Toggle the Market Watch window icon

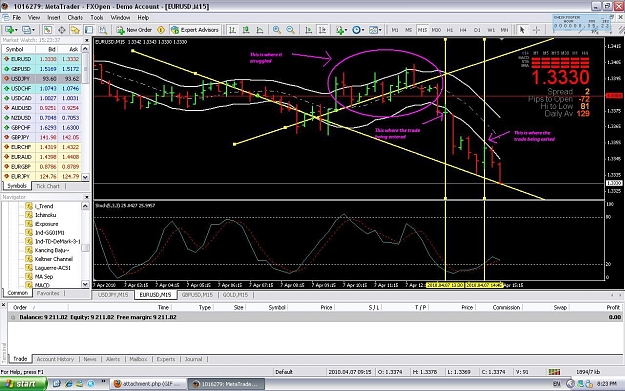coord(48,30)
